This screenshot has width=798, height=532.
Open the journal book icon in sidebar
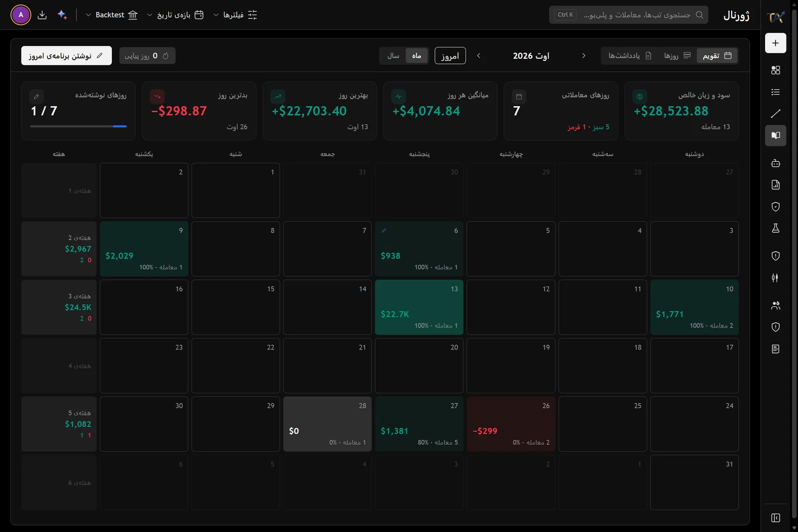coord(776,136)
